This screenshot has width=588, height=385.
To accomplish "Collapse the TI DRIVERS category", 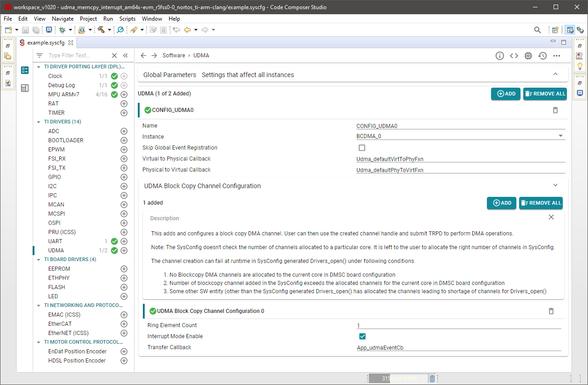I will (x=39, y=122).
